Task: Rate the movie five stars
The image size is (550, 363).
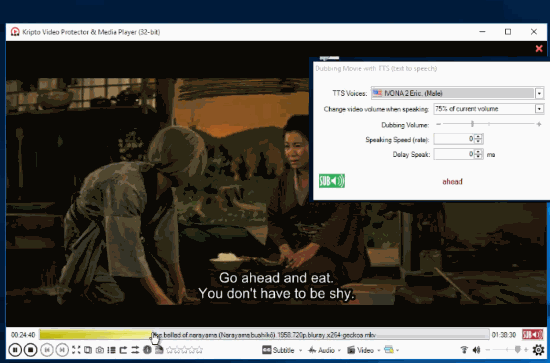Action: pyautogui.click(x=199, y=350)
